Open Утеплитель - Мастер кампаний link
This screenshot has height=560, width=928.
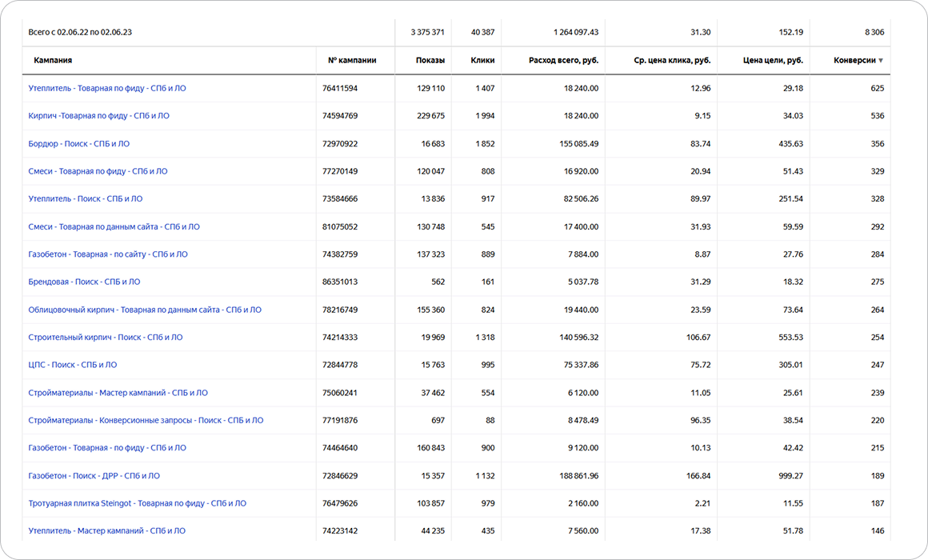point(106,531)
